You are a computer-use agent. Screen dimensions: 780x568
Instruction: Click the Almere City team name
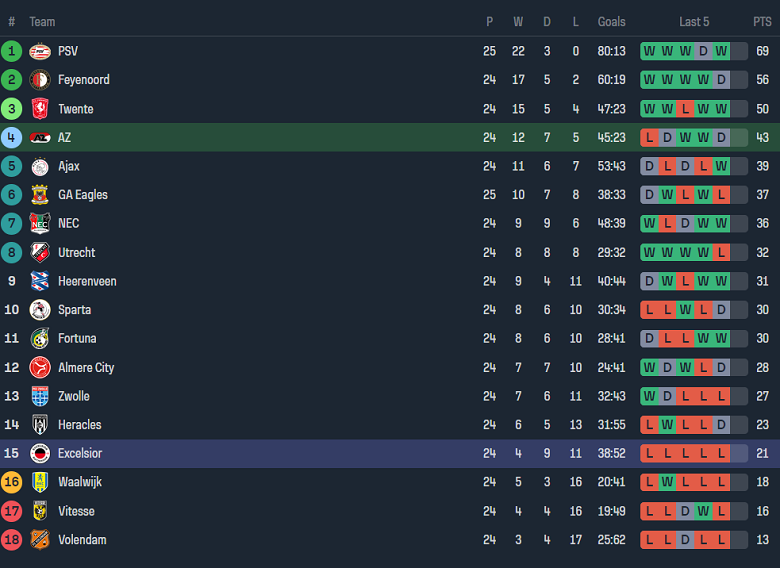click(x=86, y=367)
